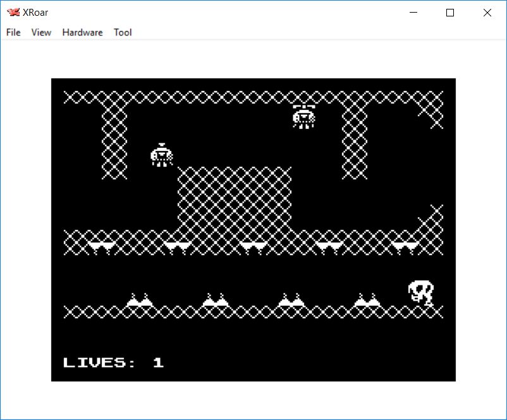Open the Tool menu
Screen dimensions: 507x420
tap(123, 32)
